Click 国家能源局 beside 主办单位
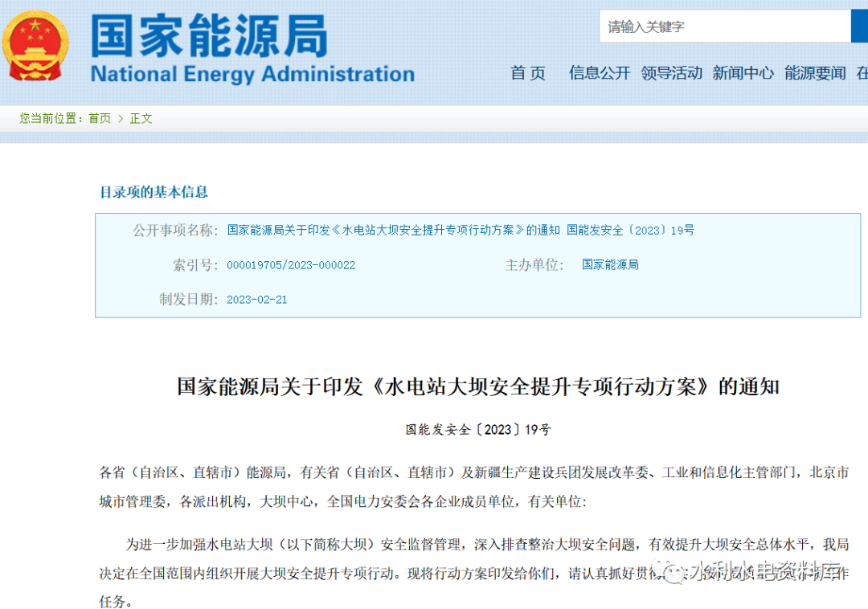 610,264
